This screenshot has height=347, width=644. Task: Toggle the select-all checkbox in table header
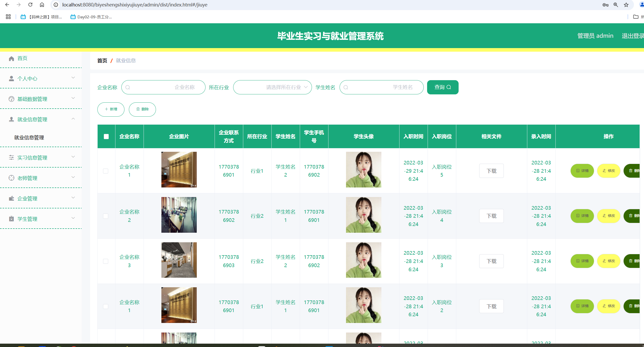tap(106, 137)
